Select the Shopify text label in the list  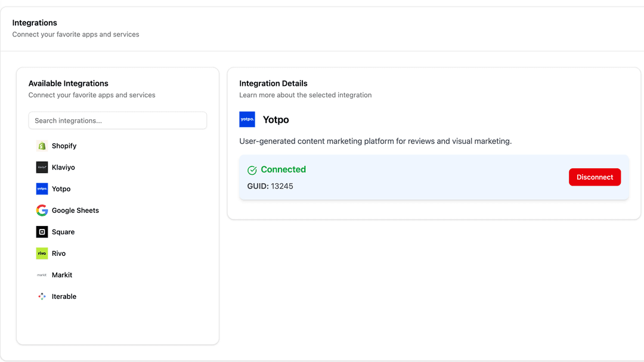[64, 146]
